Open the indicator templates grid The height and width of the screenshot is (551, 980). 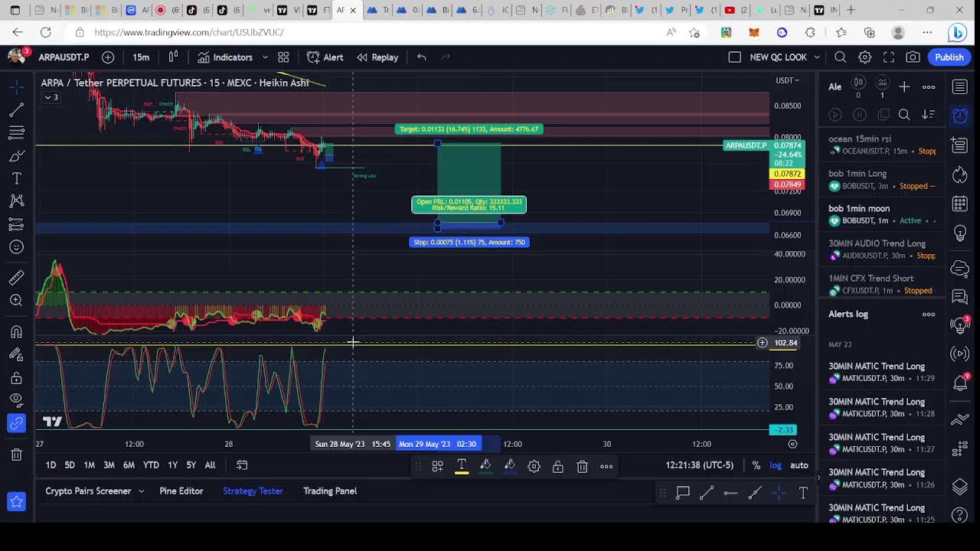pyautogui.click(x=283, y=57)
